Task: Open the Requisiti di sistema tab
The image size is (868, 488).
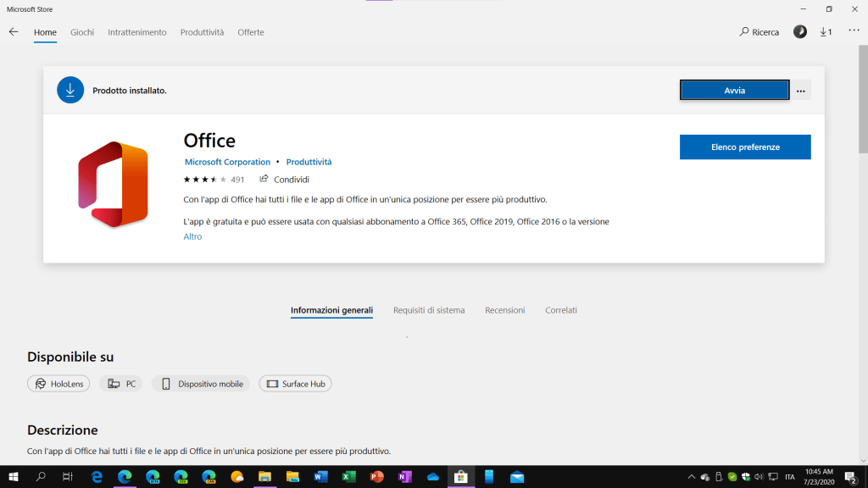Action: point(429,310)
